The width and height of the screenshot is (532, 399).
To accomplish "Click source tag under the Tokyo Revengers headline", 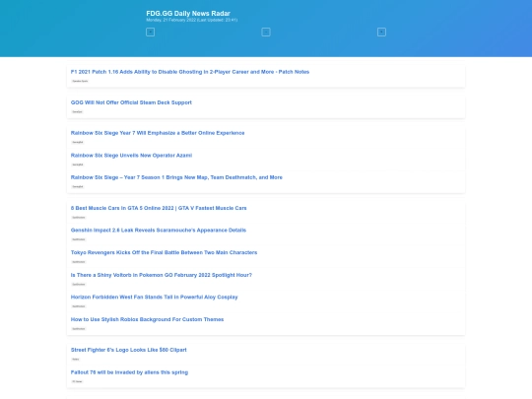I will tap(79, 262).
